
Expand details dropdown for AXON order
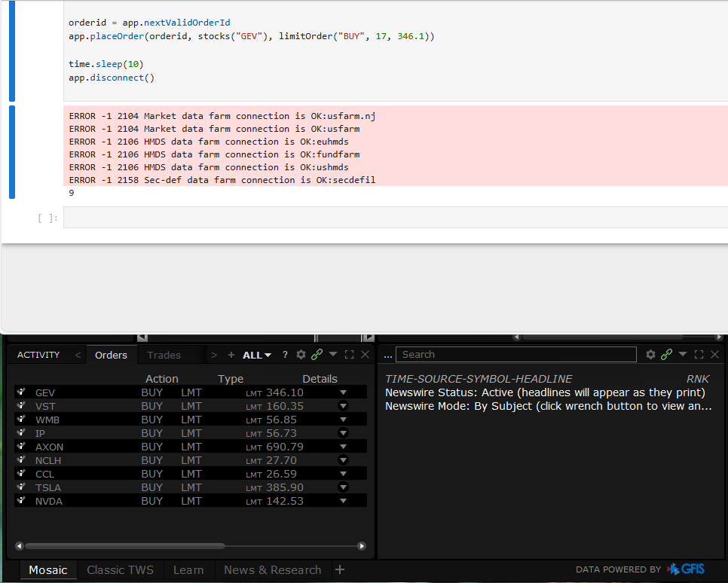pos(343,447)
